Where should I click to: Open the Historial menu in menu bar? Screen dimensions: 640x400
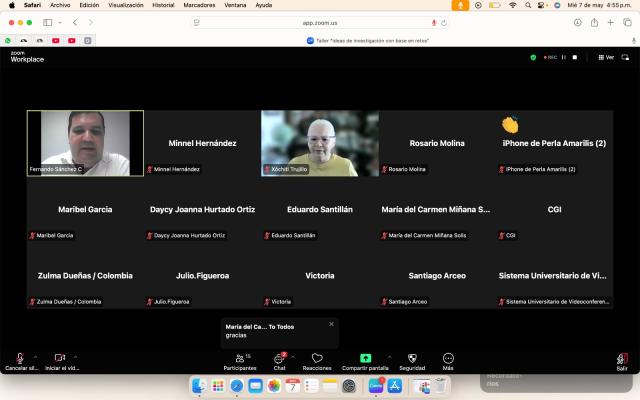tap(163, 5)
